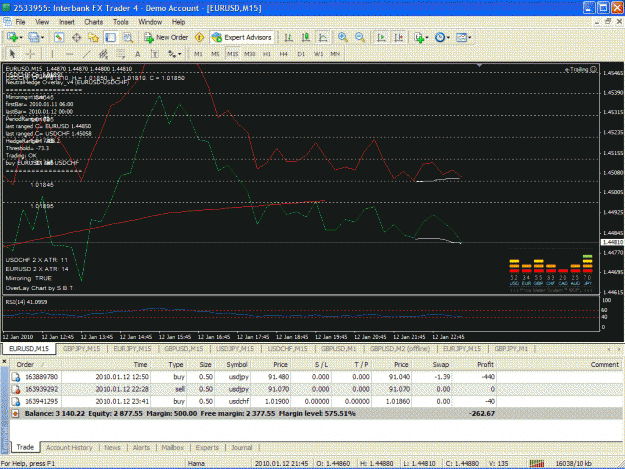Select the Trendline drawing tool

tap(86, 54)
